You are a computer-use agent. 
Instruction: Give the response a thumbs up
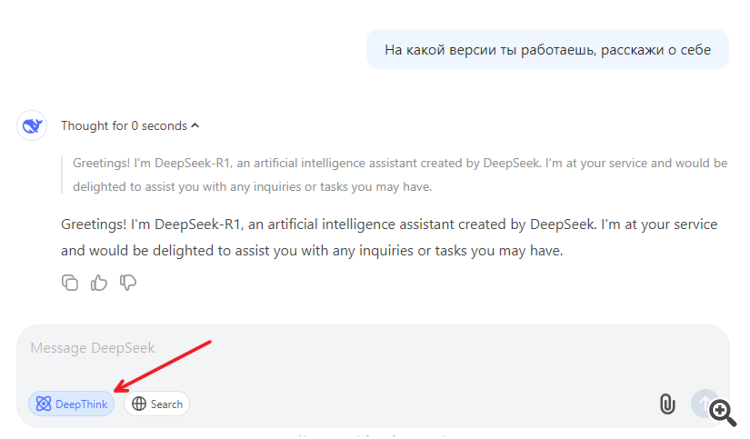click(x=99, y=283)
